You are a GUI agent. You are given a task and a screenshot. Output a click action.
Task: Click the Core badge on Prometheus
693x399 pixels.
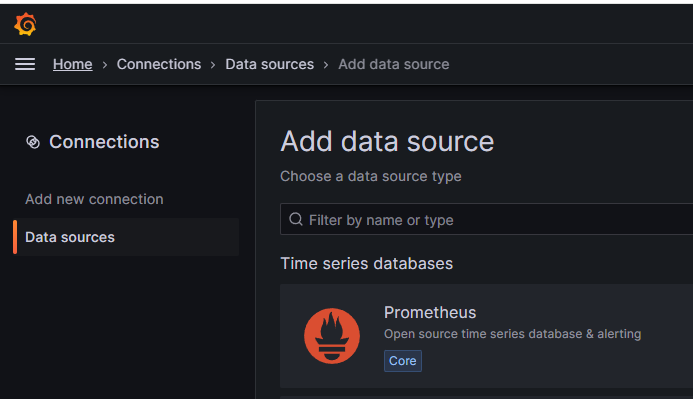[x=403, y=361]
